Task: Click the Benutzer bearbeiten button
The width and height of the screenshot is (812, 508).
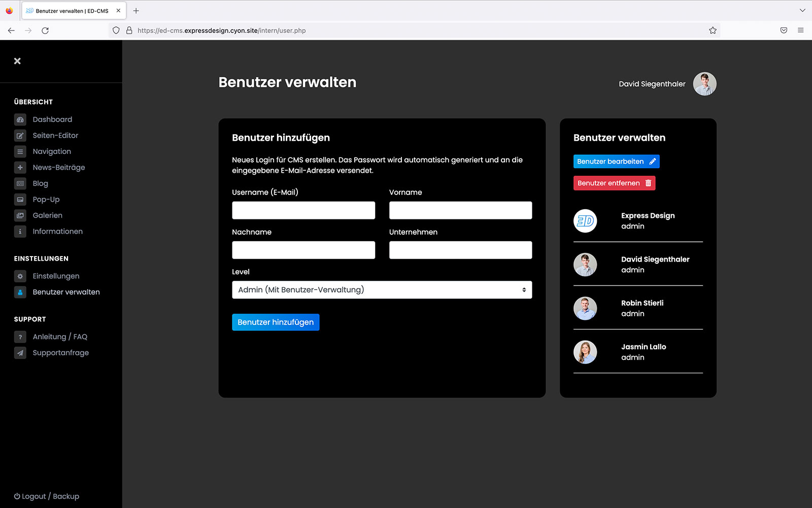Action: (x=616, y=162)
